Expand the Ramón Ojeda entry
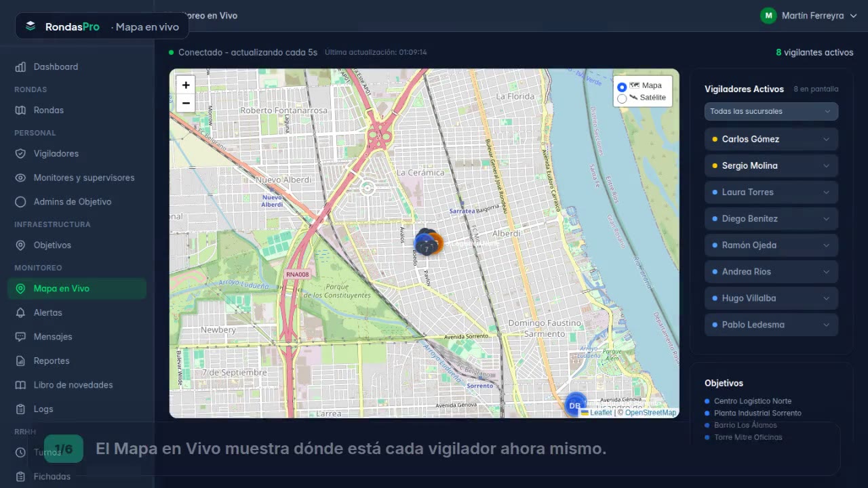 pyautogui.click(x=771, y=245)
